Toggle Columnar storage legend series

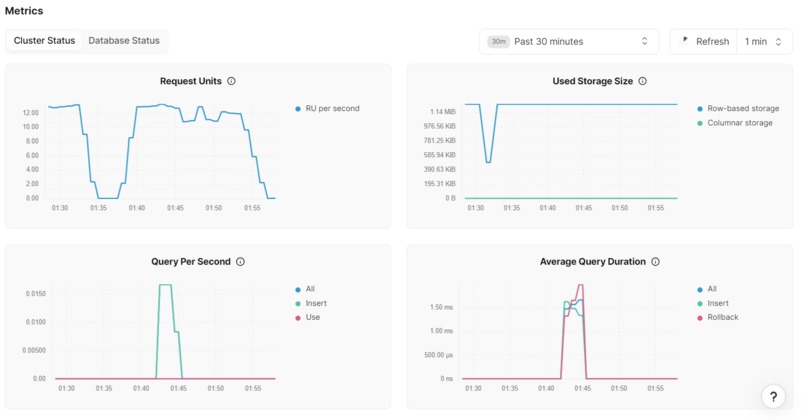(735, 123)
